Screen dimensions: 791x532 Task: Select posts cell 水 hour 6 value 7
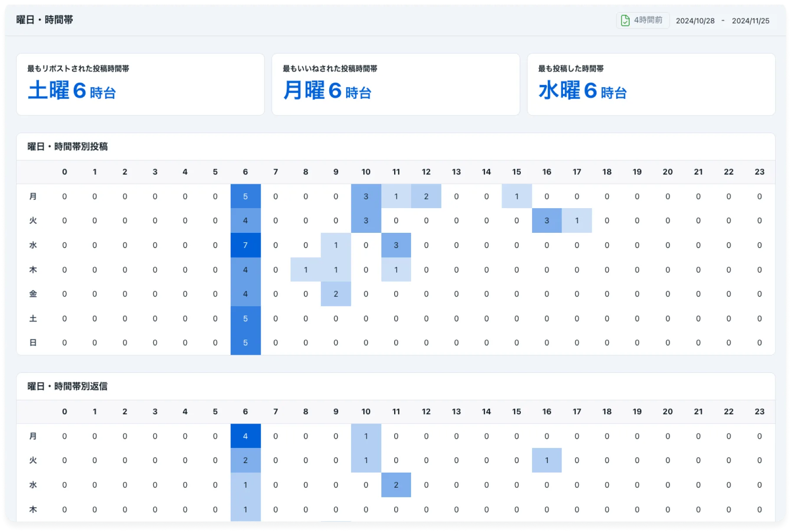(x=245, y=245)
